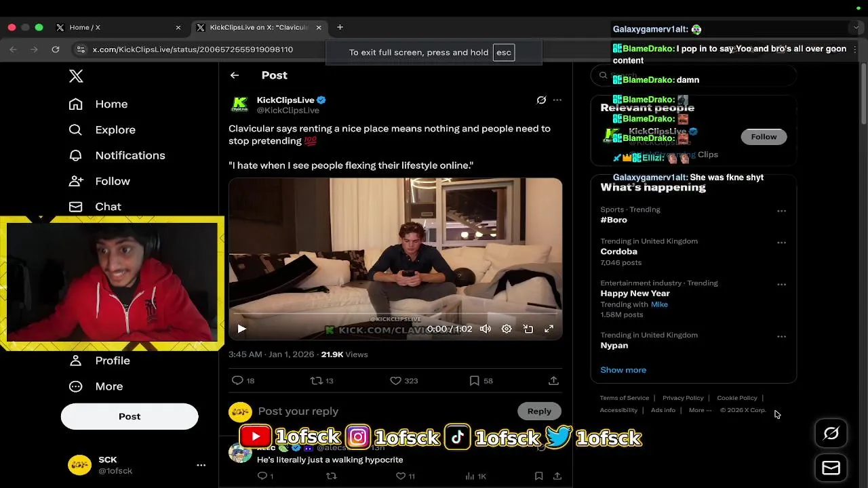Screen dimensions: 868x488
Task: Click the SCK profile avatar at bottom
Action: coord(79,465)
